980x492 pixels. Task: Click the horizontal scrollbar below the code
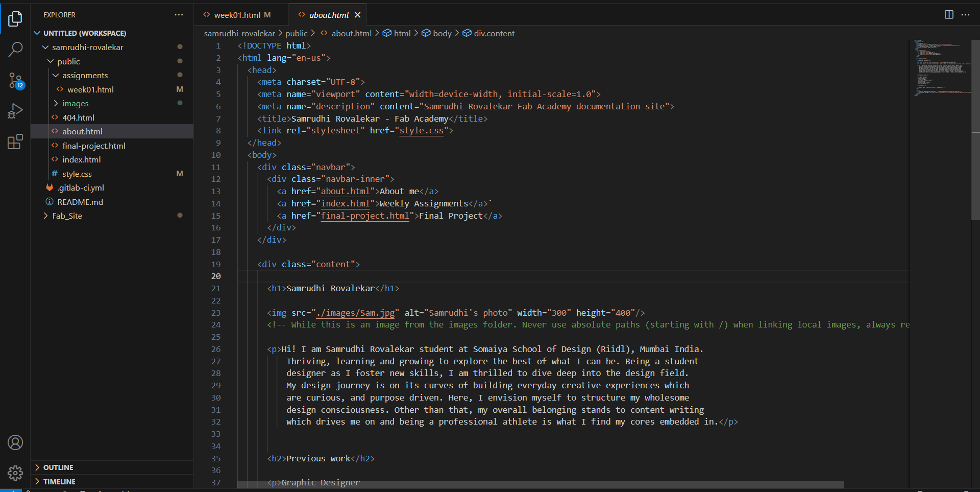tap(541, 484)
